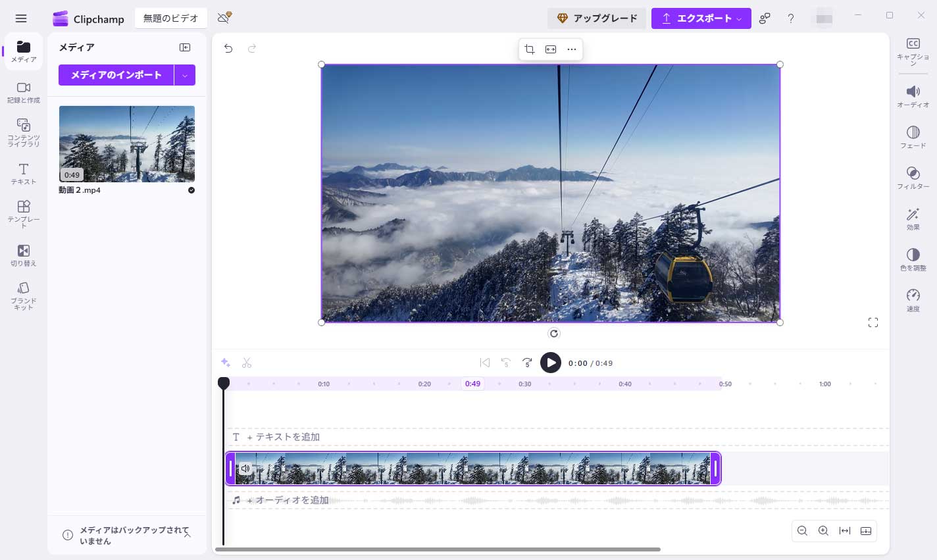937x560 pixels.
Task: Toggle fullscreen preview with the corner expand icon
Action: tap(873, 322)
